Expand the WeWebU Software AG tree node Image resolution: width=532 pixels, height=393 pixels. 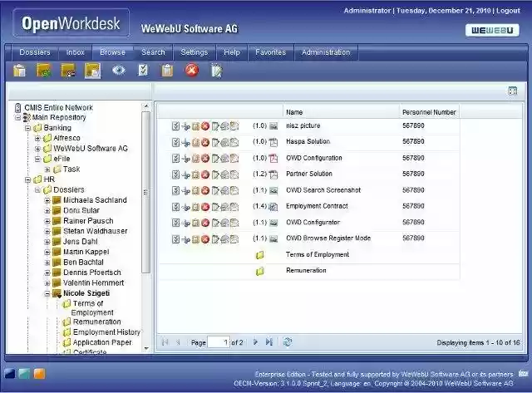pos(37,149)
